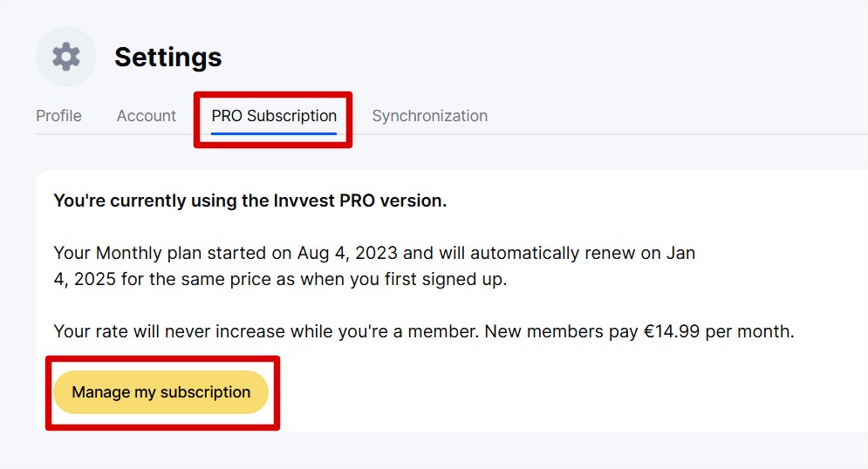Click the 'New members pay' text
Image resolution: width=868 pixels, height=469 pixels.
click(x=561, y=331)
